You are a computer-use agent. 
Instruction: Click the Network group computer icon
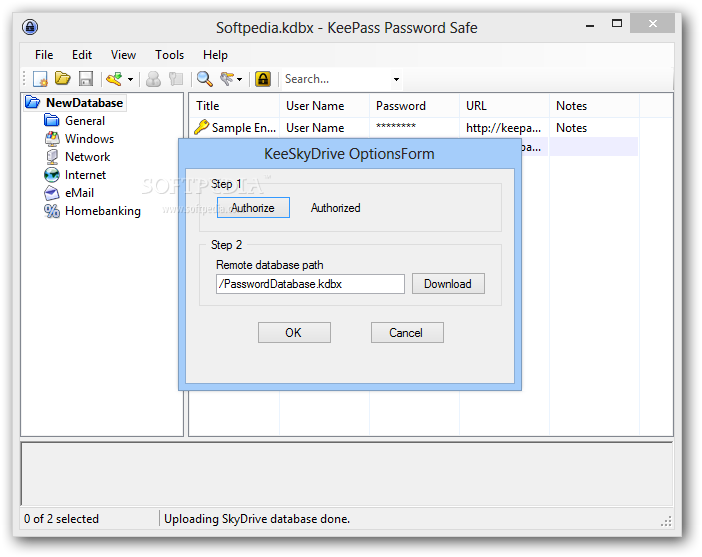pyautogui.click(x=52, y=157)
